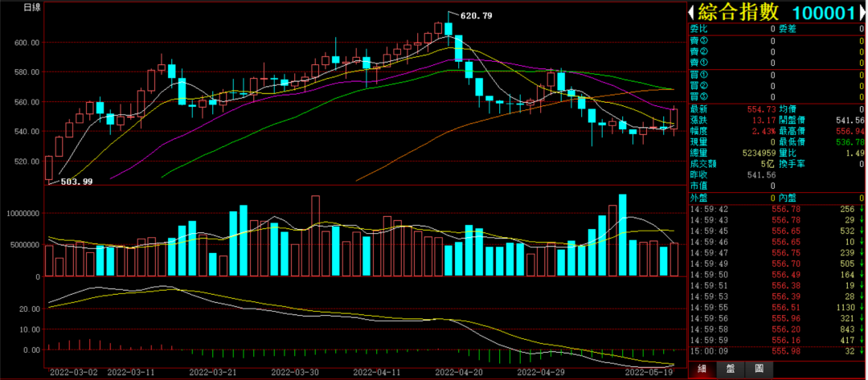Switch to the 細 tab
The height and width of the screenshot is (380, 868).
pyautogui.click(x=702, y=369)
